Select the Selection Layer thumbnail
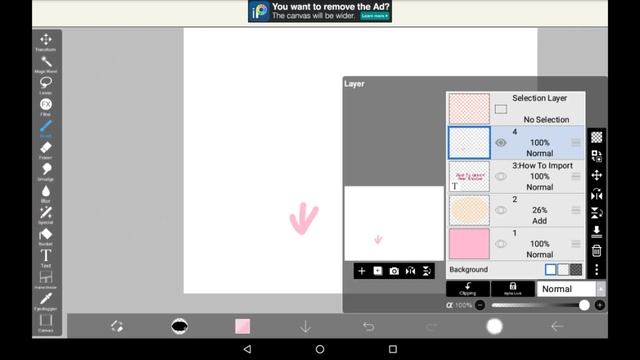The width and height of the screenshot is (640, 360). click(469, 109)
